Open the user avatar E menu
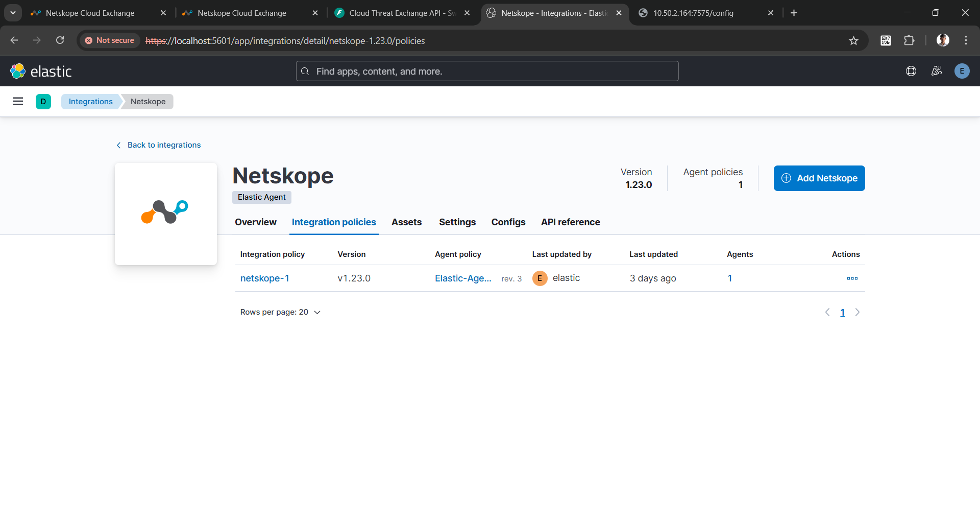Image resolution: width=980 pixels, height=521 pixels. click(x=962, y=72)
